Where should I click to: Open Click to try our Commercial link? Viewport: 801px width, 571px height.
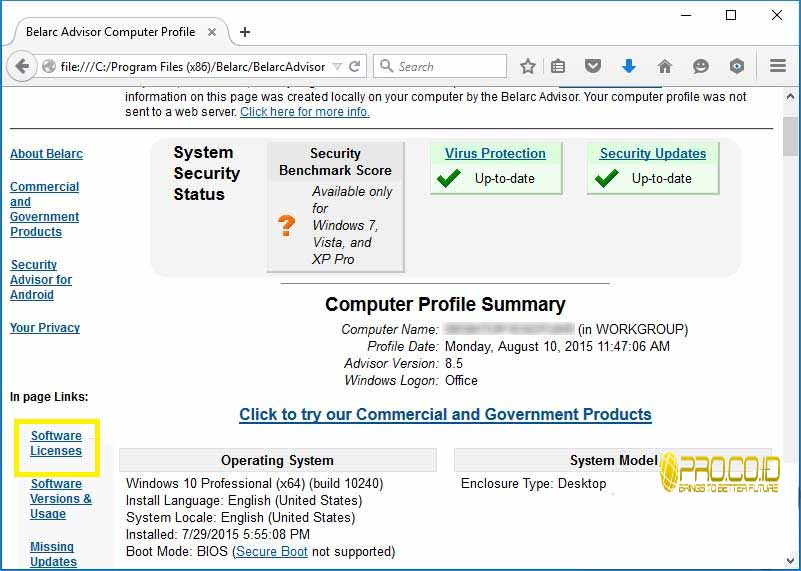(445, 414)
